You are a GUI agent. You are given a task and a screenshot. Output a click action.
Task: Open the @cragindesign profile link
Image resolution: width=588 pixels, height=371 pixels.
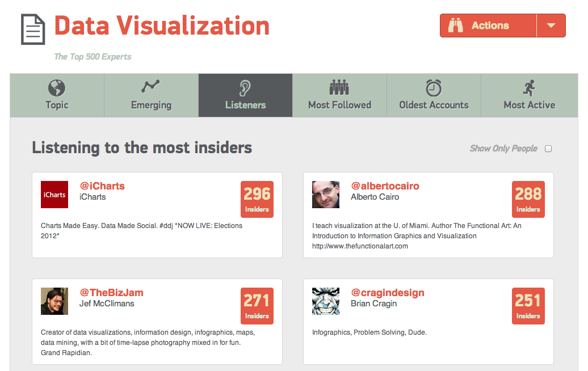click(388, 293)
